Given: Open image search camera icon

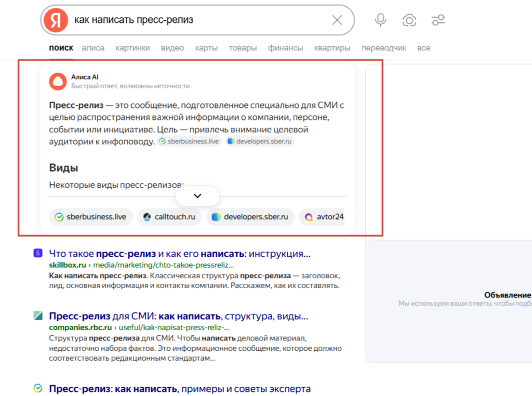Looking at the screenshot, I should point(409,20).
